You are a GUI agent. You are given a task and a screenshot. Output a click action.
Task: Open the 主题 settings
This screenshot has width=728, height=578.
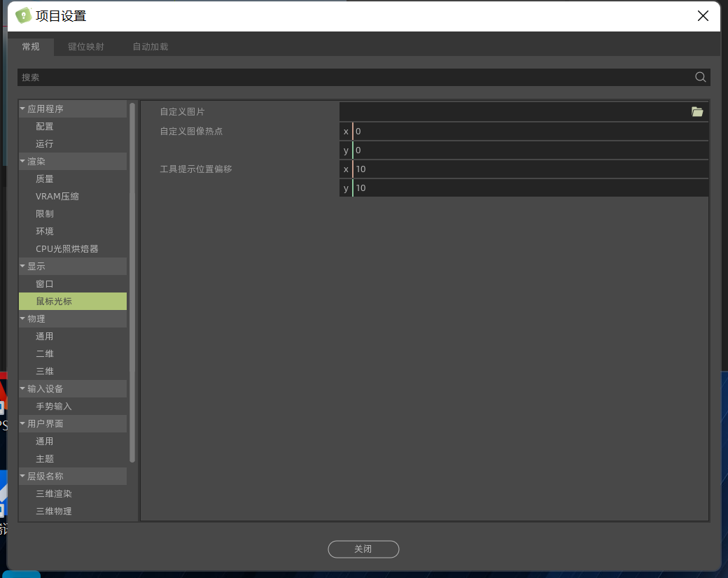pyautogui.click(x=72, y=458)
